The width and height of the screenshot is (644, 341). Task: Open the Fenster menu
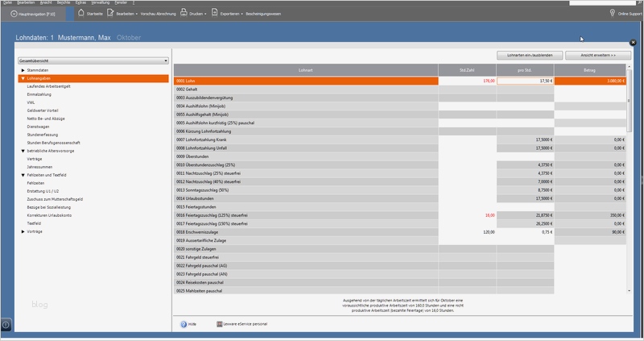(x=122, y=2)
